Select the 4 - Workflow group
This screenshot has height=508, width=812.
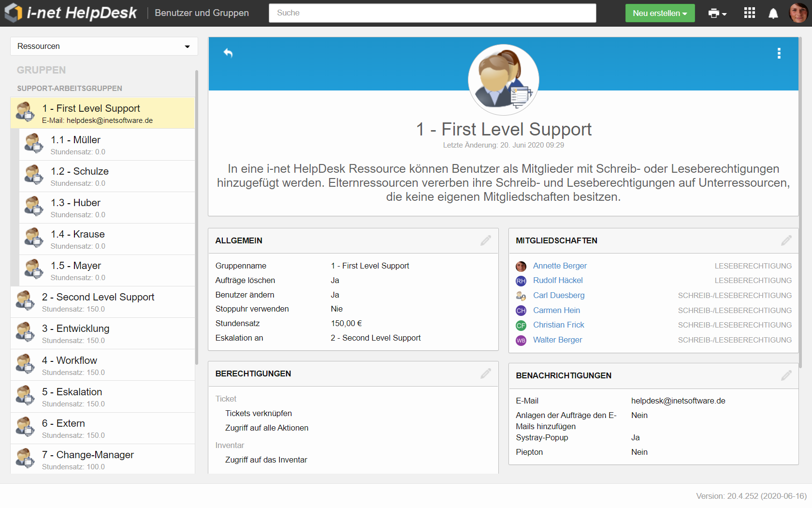point(102,365)
